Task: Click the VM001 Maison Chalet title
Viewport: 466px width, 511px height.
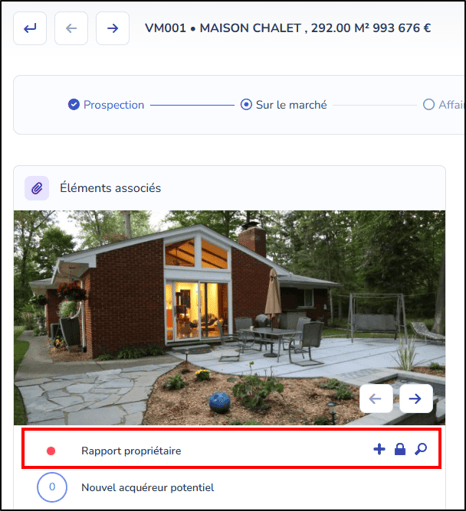Action: coord(288,28)
